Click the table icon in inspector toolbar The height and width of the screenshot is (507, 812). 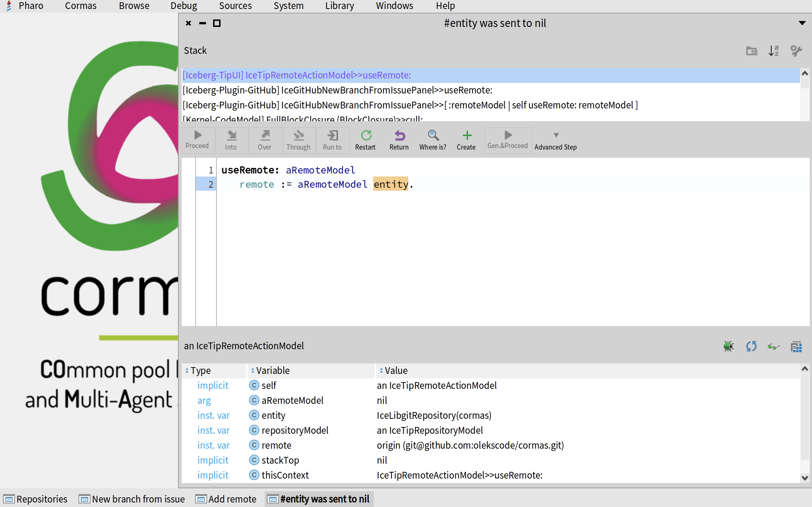(x=796, y=346)
